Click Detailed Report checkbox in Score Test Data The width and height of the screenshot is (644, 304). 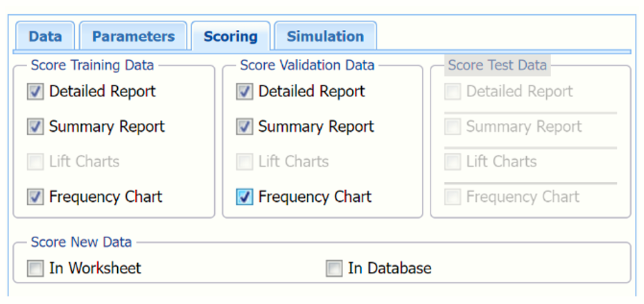tap(453, 92)
